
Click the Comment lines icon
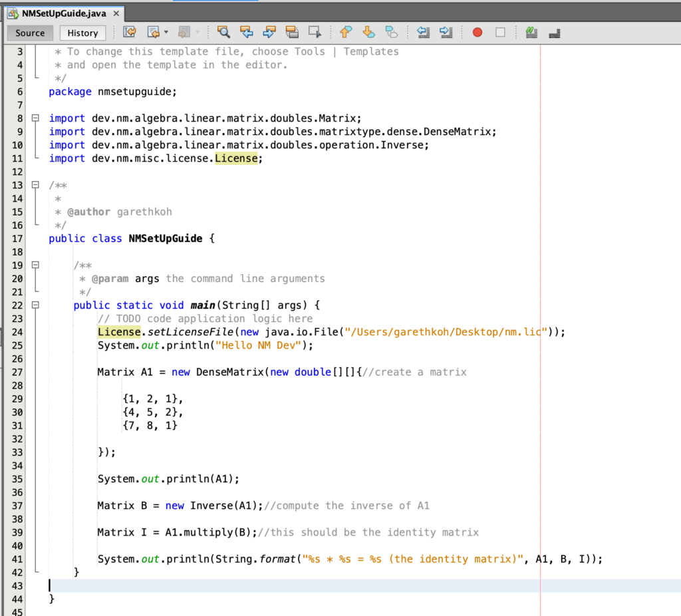pos(531,32)
